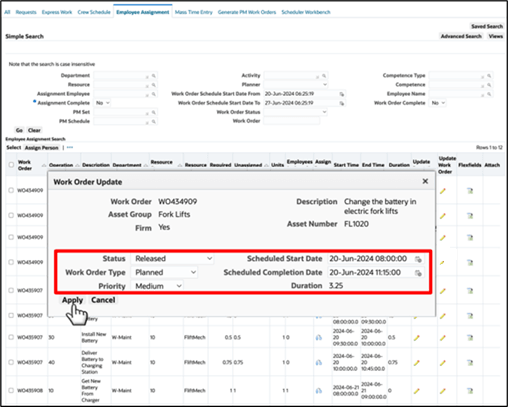Image resolution: width=510 pixels, height=409 pixels.
Task: Click the Scheduled Completion Date input field
Action: pyautogui.click(x=370, y=273)
